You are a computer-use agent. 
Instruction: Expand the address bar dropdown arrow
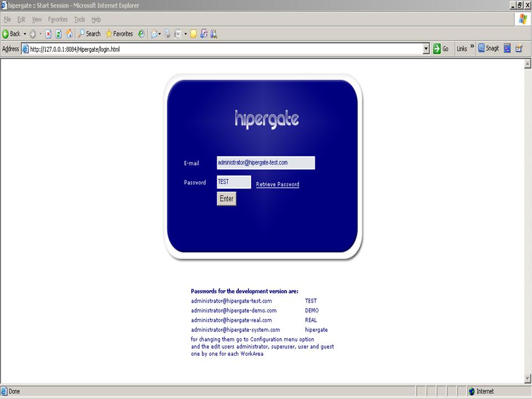pos(427,49)
